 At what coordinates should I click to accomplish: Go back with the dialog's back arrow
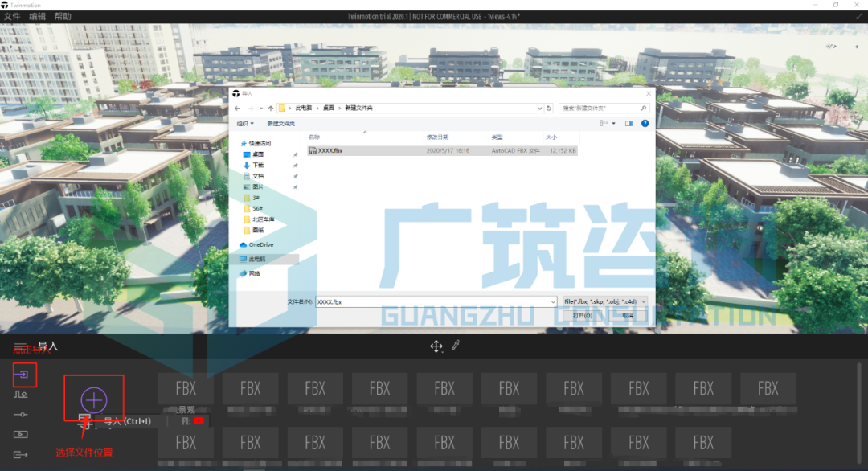(237, 108)
